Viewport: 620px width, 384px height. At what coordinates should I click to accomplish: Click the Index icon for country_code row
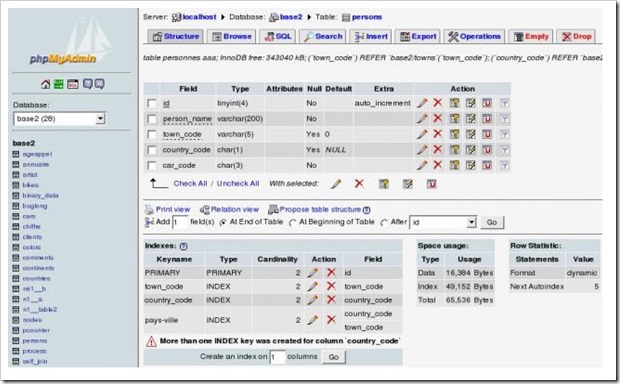(470, 150)
